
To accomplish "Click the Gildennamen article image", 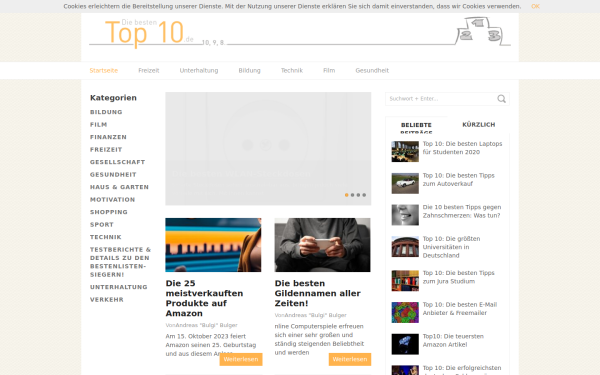I will click(x=323, y=245).
